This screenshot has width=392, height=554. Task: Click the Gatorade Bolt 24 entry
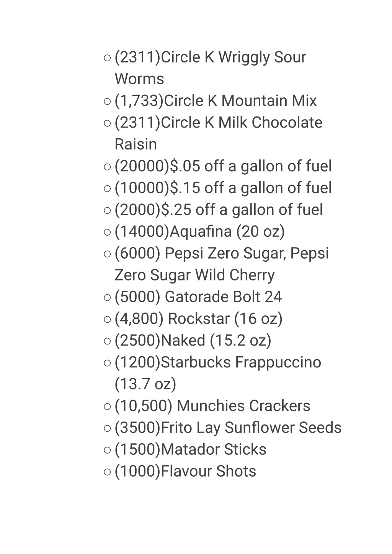[198, 297]
